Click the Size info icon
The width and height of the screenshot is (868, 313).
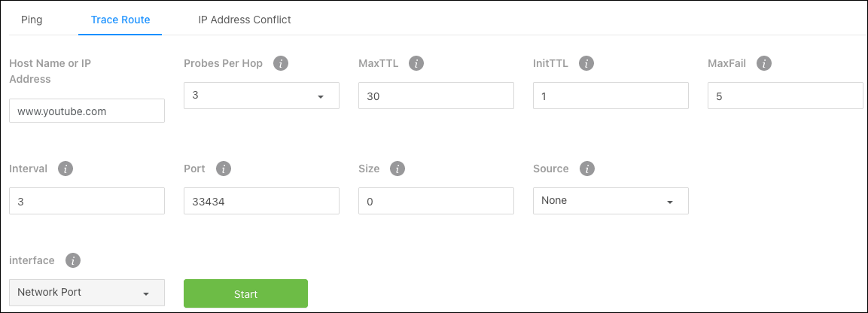397,169
